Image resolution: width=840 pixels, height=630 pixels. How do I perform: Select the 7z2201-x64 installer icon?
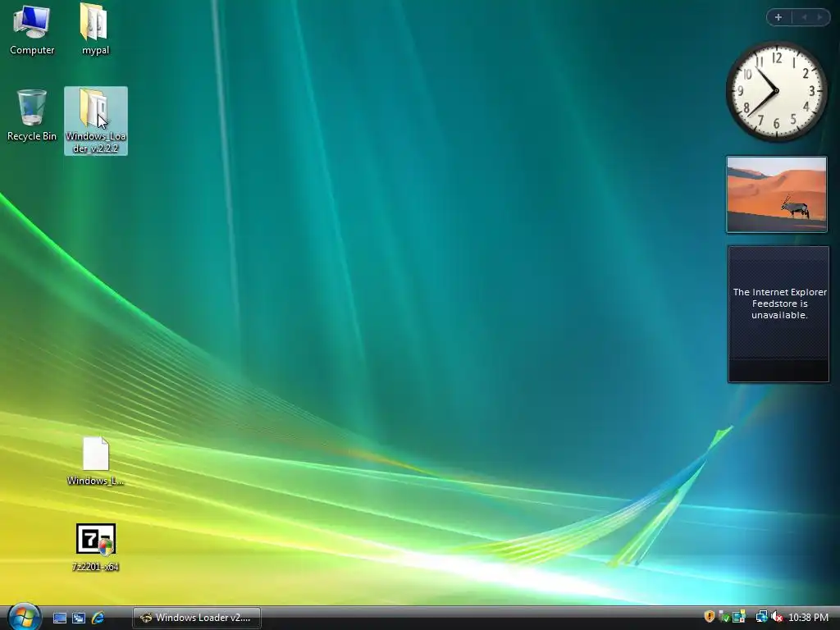pos(95,547)
